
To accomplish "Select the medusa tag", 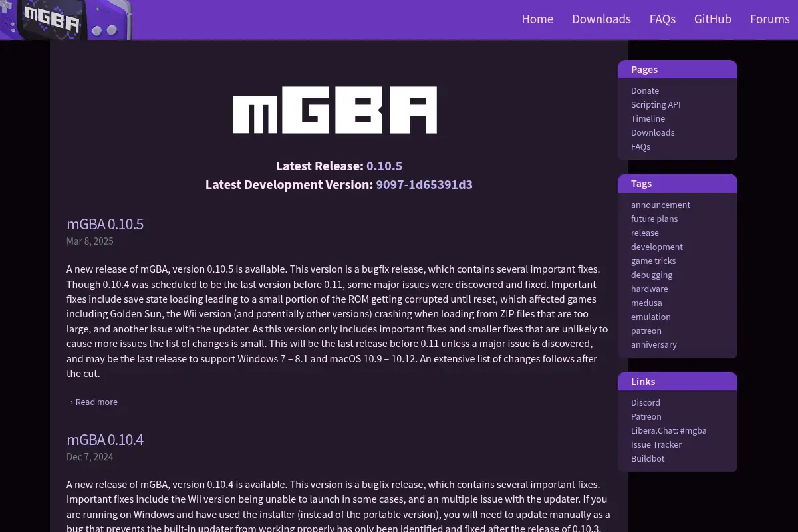I will (x=646, y=303).
